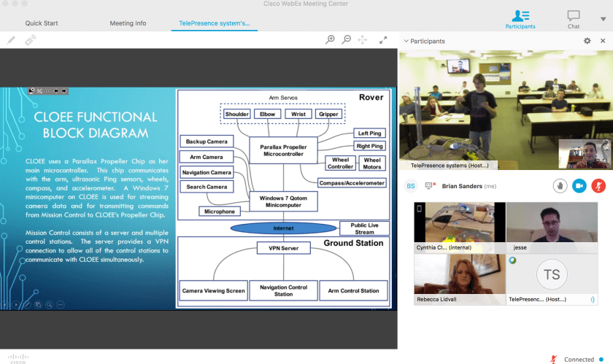Viewport: 613px width, 364px height.
Task: Select Rebecca Lidvall's video thumbnail
Action: (x=459, y=279)
